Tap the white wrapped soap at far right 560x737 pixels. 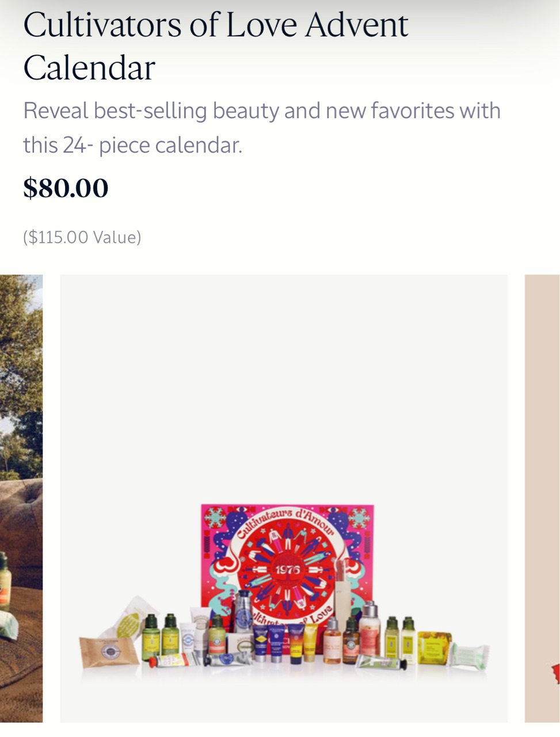pos(468,658)
